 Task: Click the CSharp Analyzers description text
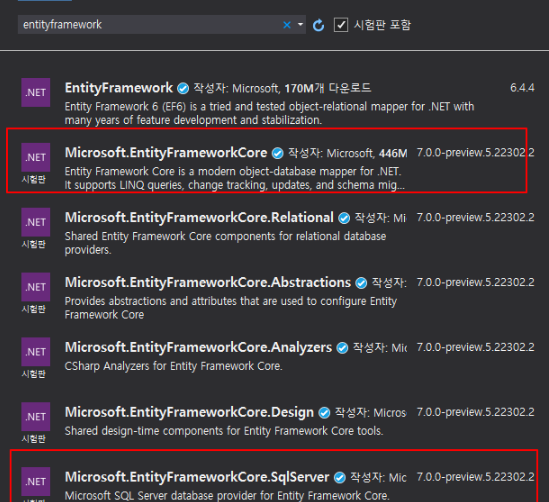click(x=173, y=366)
